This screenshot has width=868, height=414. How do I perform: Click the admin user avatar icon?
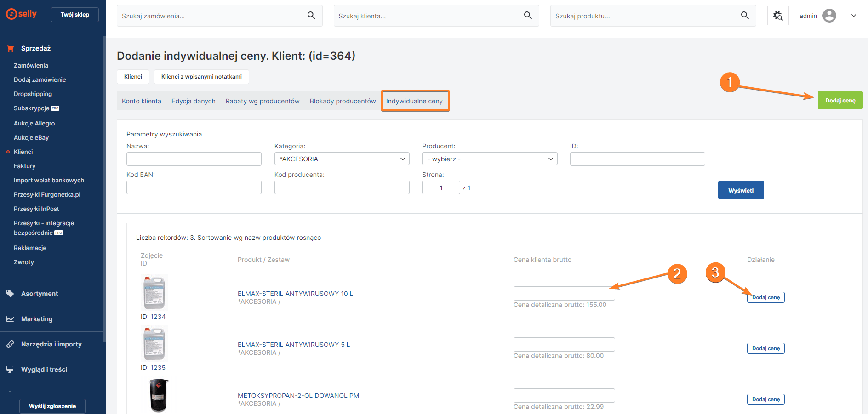point(829,16)
